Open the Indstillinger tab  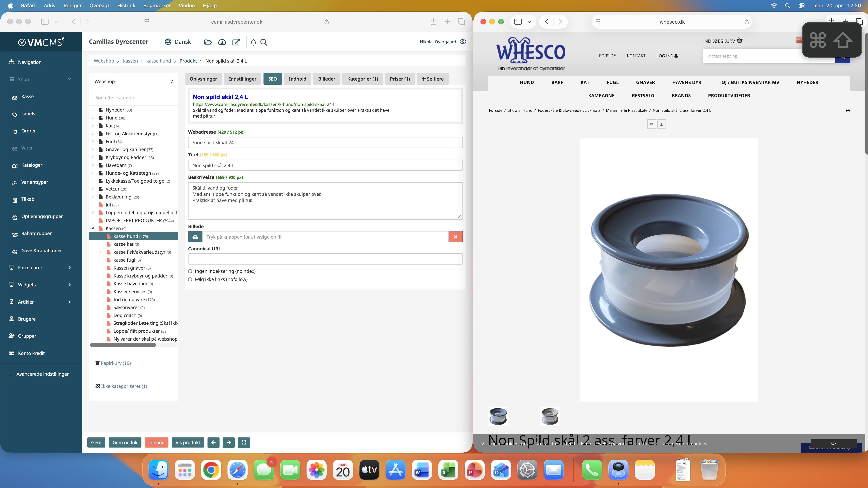pyautogui.click(x=242, y=79)
